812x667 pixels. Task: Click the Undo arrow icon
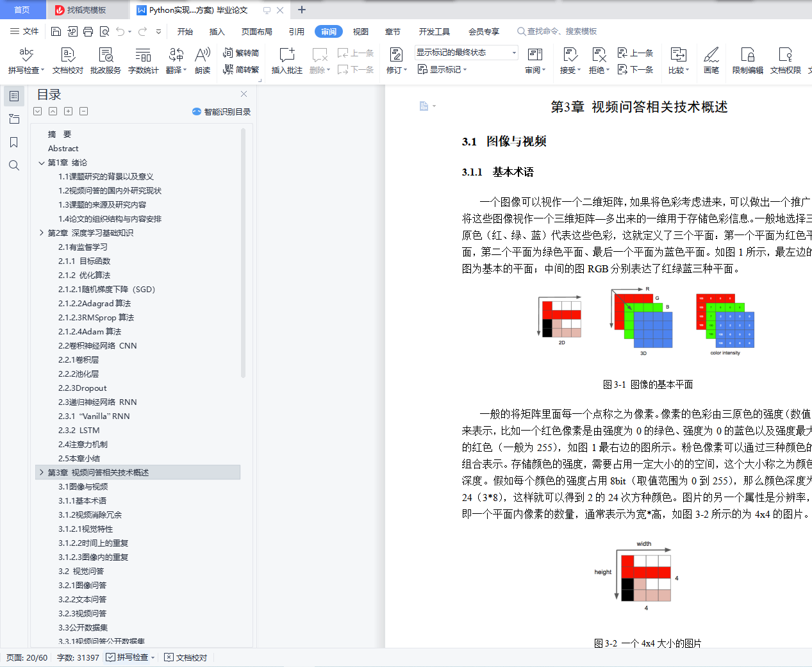point(120,31)
